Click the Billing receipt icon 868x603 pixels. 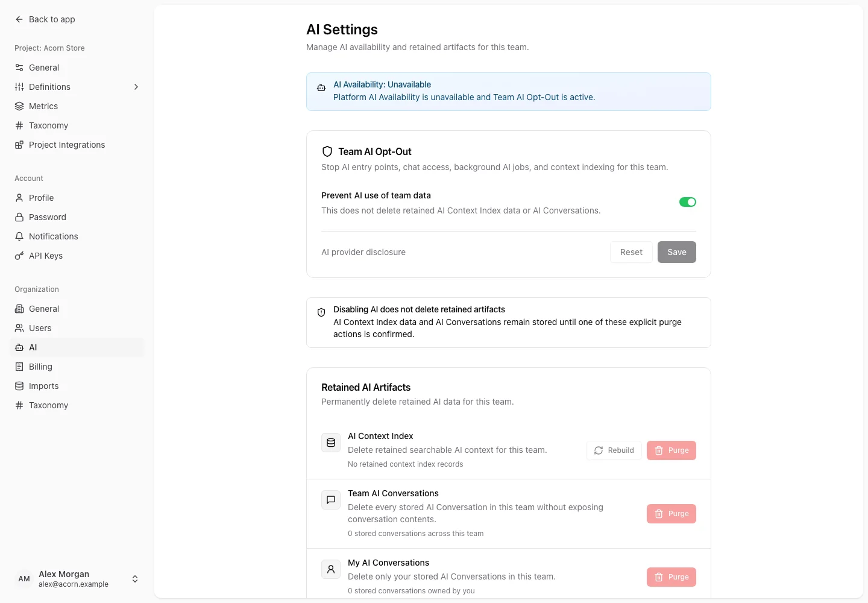(19, 367)
